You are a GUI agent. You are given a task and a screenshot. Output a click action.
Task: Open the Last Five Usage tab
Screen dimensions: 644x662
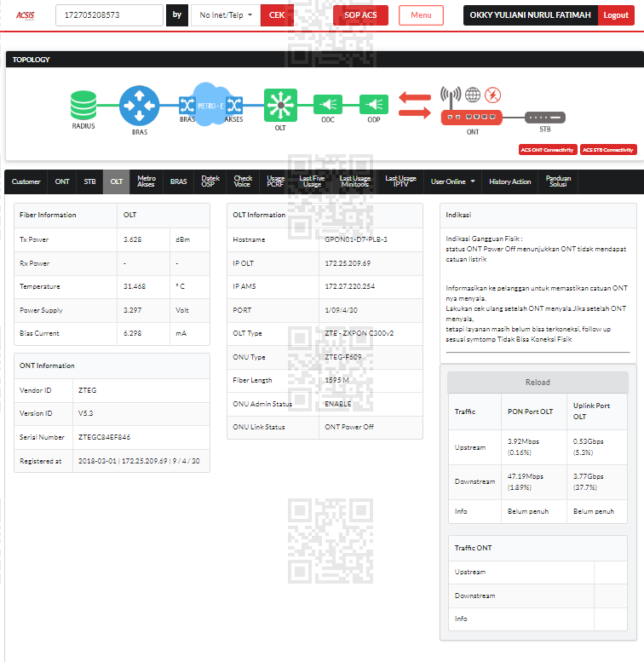click(312, 181)
